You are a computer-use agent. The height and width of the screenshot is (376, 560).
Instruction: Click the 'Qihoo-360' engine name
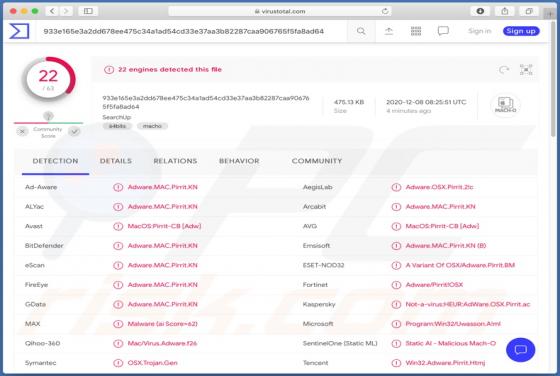[42, 343]
